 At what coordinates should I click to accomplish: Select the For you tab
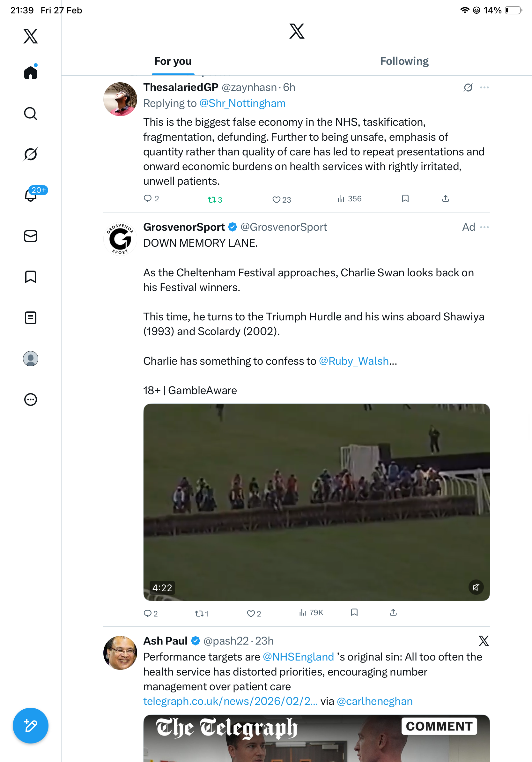click(x=173, y=61)
